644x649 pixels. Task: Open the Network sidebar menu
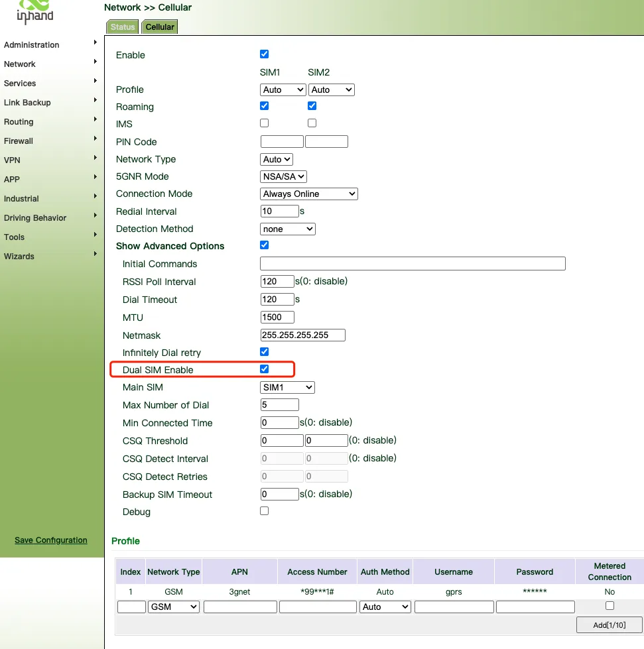[x=19, y=64]
